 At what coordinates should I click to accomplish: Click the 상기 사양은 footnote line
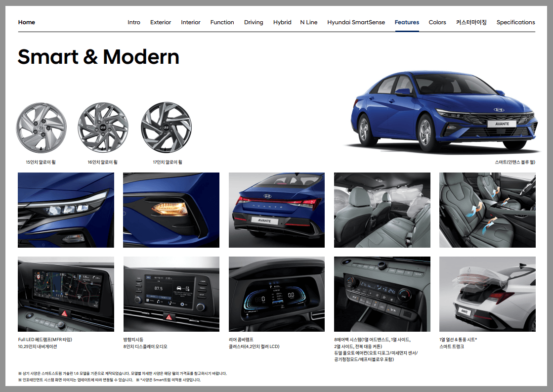(x=123, y=373)
